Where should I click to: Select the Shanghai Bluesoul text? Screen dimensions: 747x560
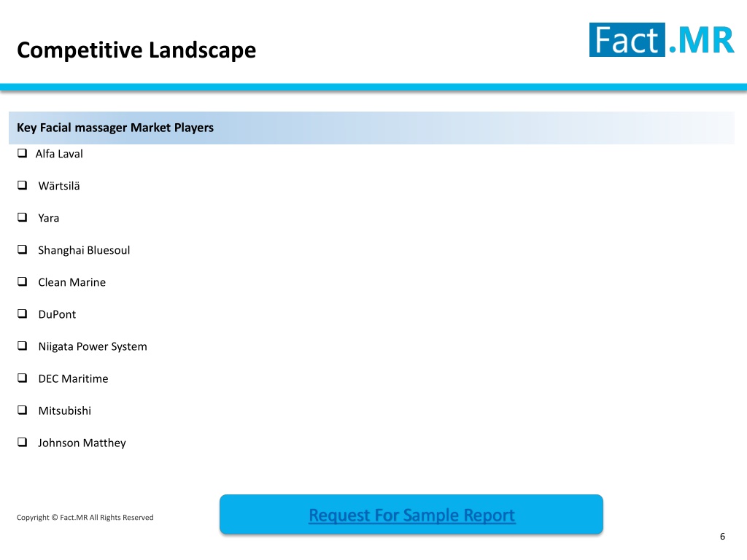[x=84, y=250]
